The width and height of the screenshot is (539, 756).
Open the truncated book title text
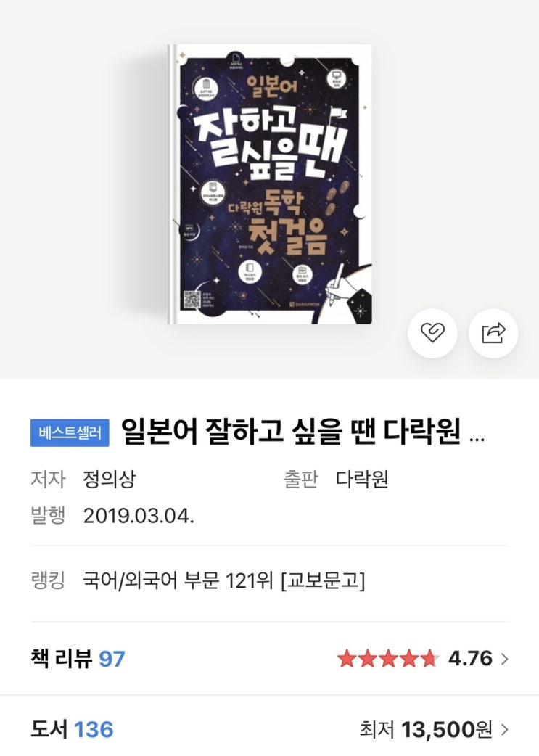303,432
